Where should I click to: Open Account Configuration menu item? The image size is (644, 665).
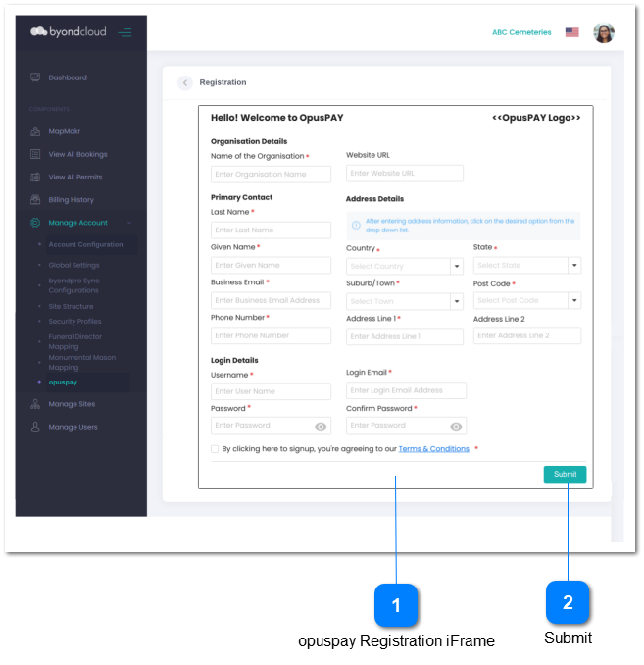click(85, 244)
